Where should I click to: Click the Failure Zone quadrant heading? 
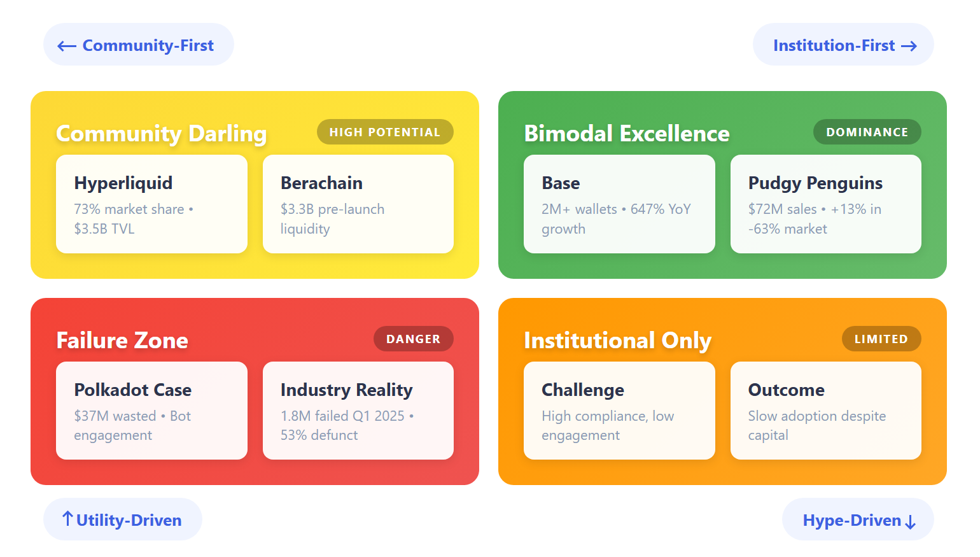(122, 341)
